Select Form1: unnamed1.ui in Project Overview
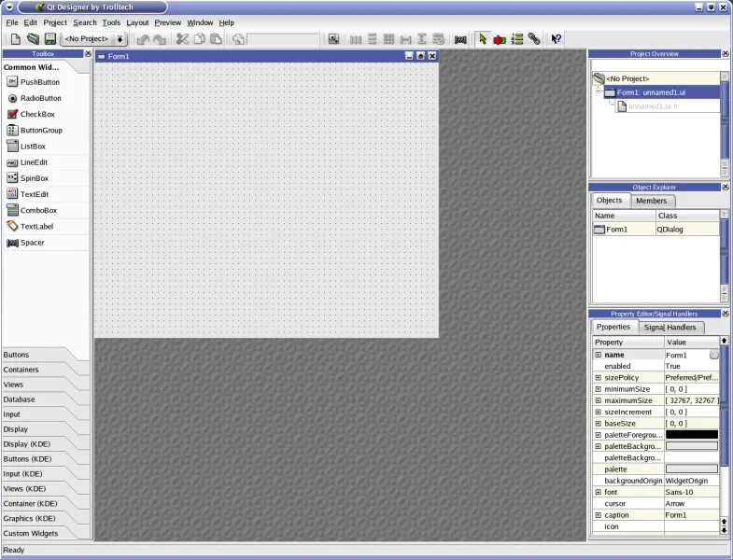 pyautogui.click(x=661, y=92)
